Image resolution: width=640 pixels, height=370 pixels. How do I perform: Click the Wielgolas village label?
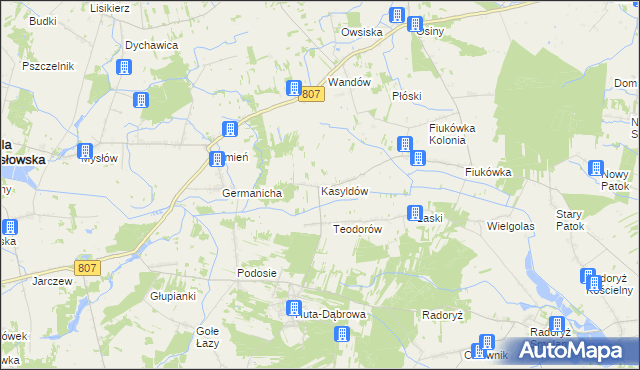point(511,226)
